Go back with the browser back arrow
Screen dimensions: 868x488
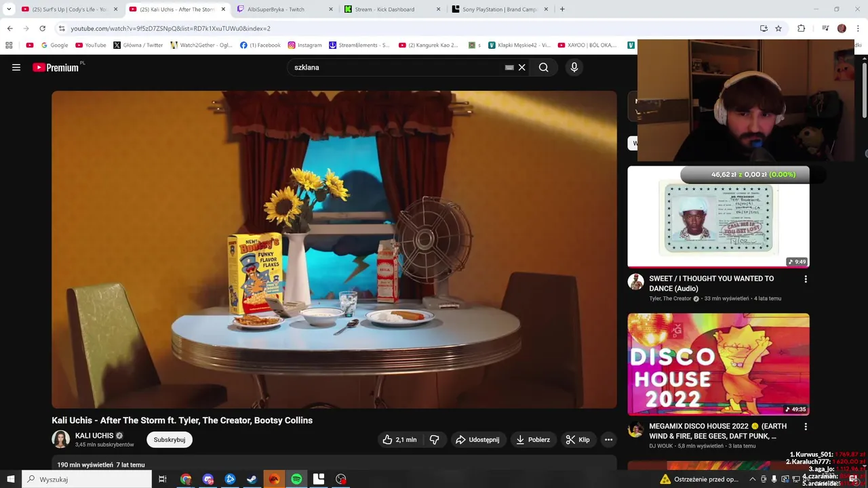tap(9, 28)
